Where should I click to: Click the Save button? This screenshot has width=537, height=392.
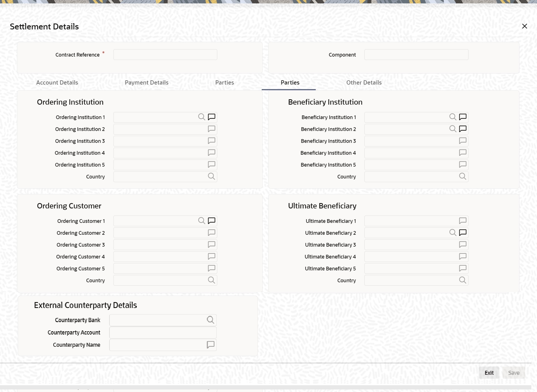click(x=514, y=373)
